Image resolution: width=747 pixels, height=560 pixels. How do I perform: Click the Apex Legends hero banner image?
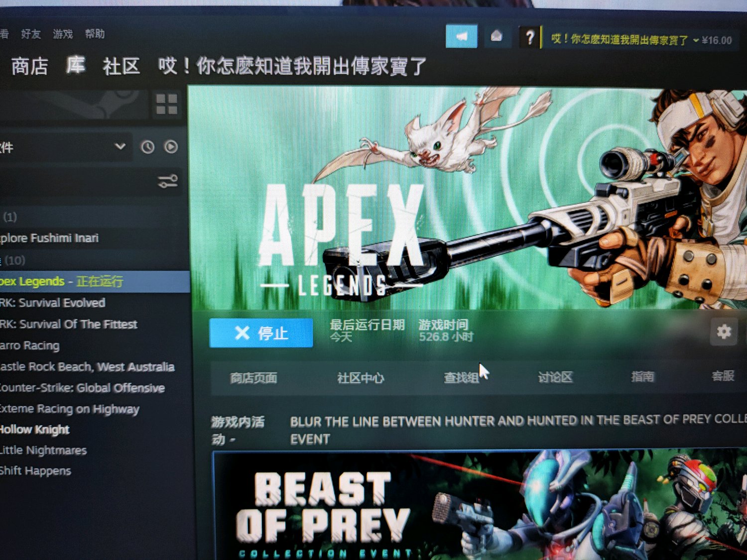point(468,198)
